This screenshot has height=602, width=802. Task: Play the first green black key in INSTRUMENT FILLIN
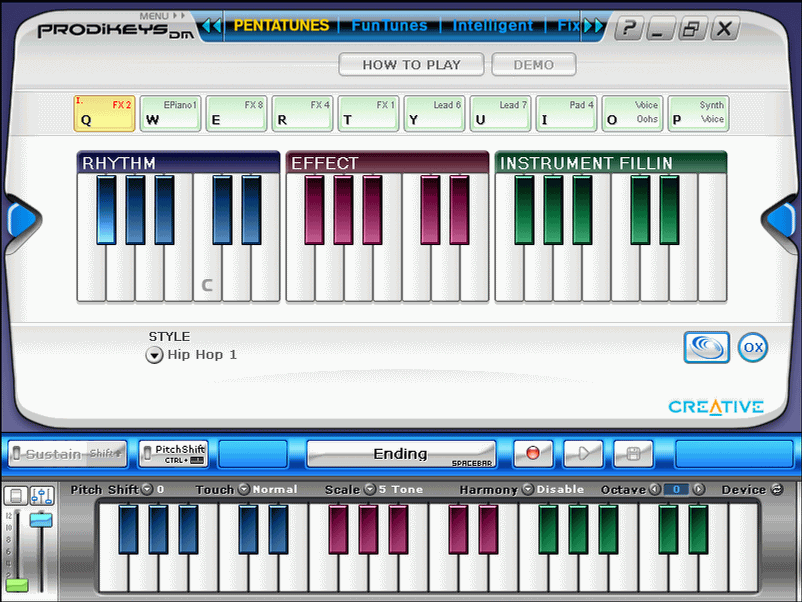pos(524,209)
